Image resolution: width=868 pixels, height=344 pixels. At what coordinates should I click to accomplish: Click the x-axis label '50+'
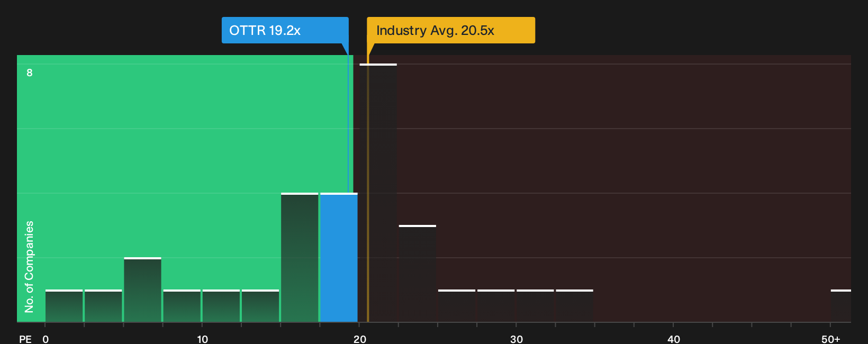[x=831, y=339]
